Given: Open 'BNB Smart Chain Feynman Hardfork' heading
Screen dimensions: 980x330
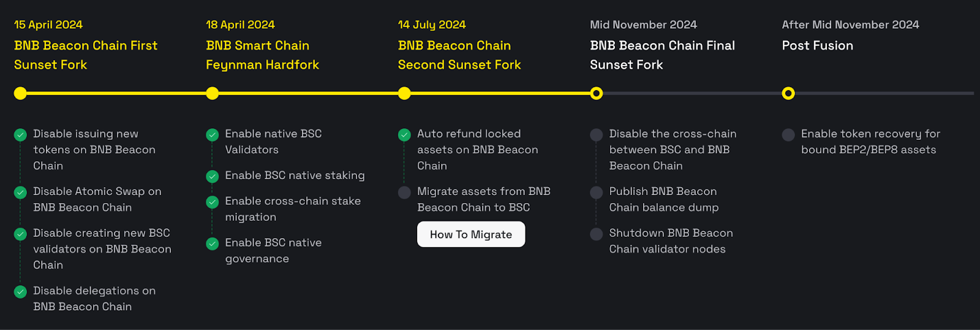Looking at the screenshot, I should pyautogui.click(x=263, y=55).
